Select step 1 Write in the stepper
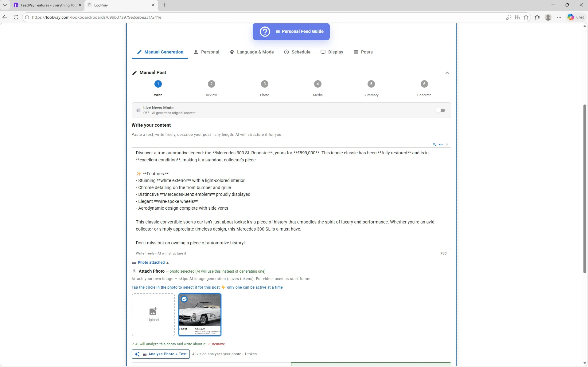The image size is (588, 367). (158, 84)
